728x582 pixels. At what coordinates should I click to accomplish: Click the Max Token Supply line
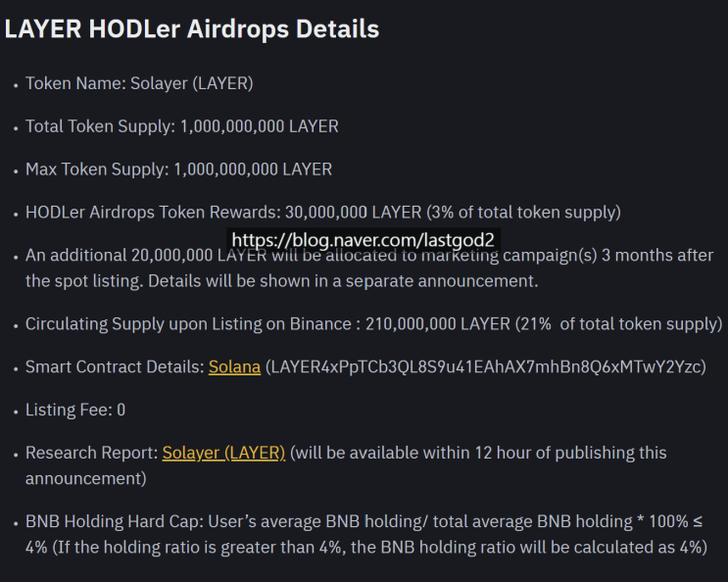tap(178, 170)
